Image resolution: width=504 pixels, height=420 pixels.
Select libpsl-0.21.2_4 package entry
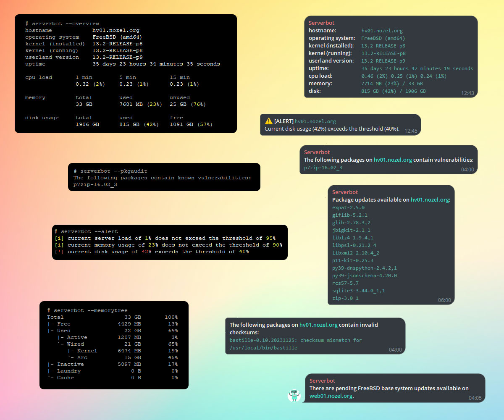coord(354,245)
